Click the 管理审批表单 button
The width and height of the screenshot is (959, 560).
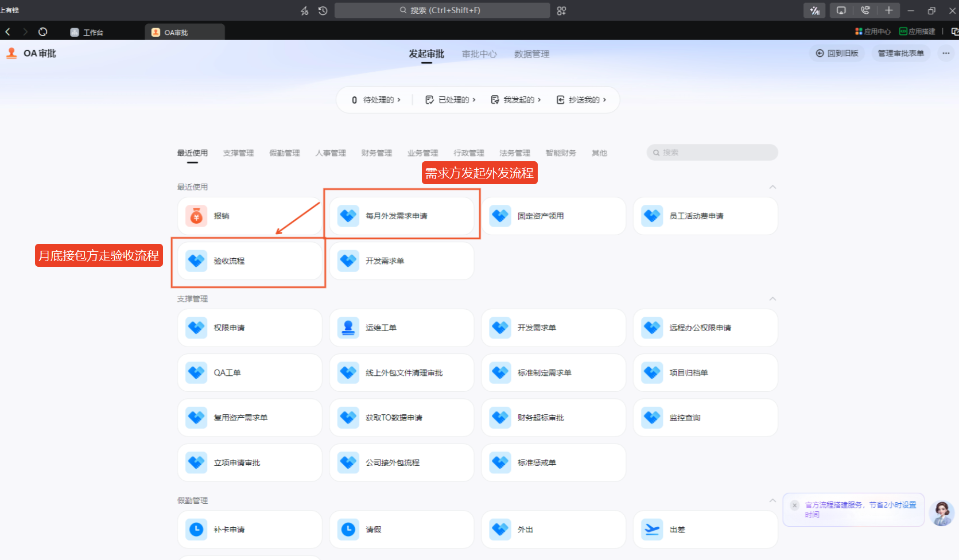[x=900, y=53]
